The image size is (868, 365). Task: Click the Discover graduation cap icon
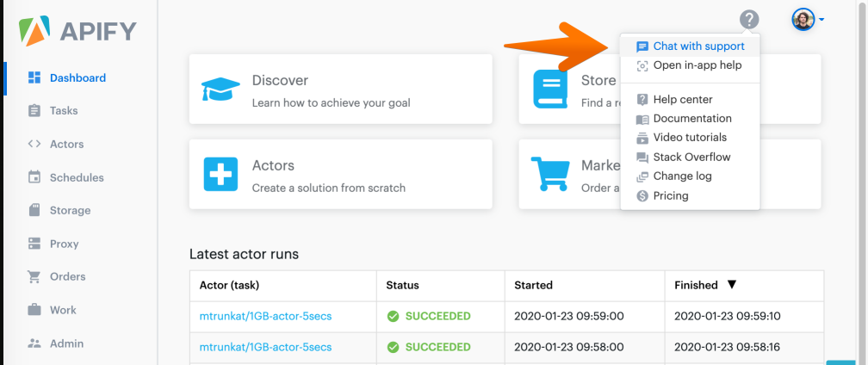(x=220, y=89)
